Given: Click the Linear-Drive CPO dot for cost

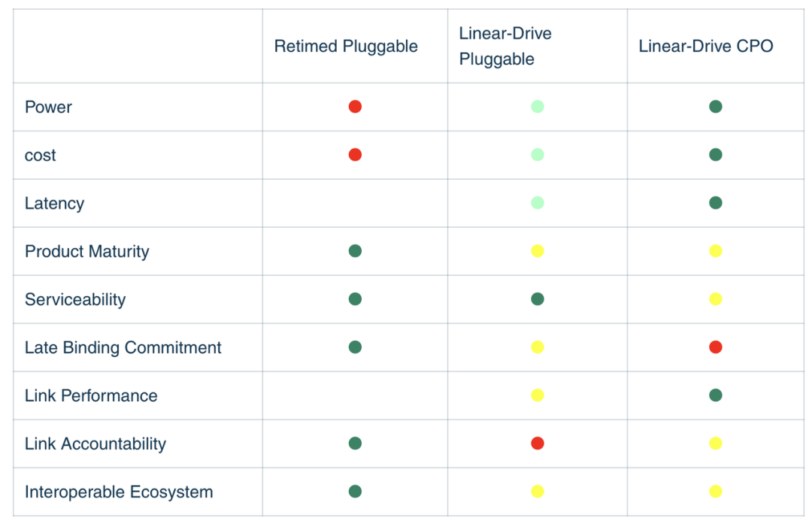Looking at the screenshot, I should (715, 155).
